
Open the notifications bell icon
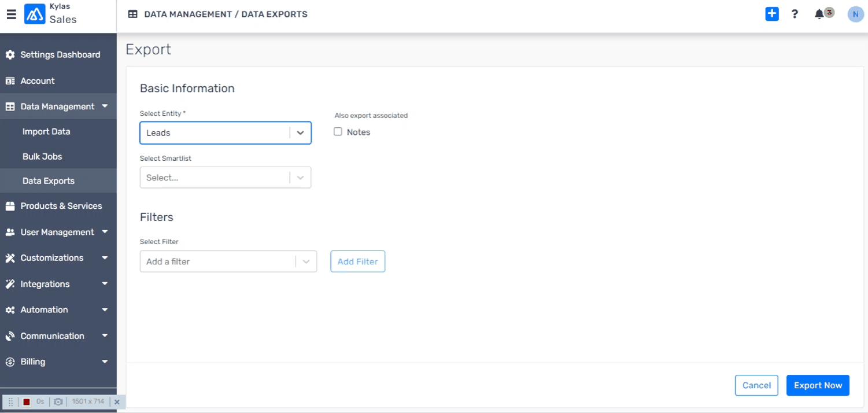819,14
